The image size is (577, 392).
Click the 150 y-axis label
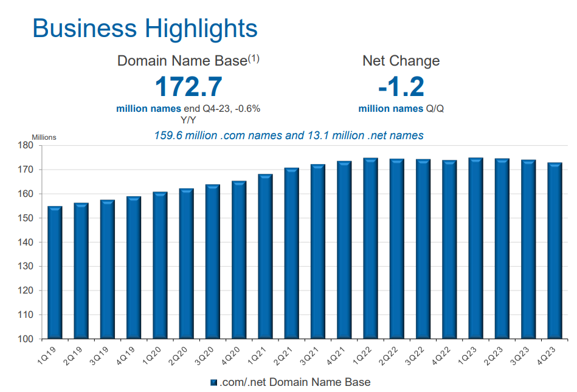(x=26, y=218)
